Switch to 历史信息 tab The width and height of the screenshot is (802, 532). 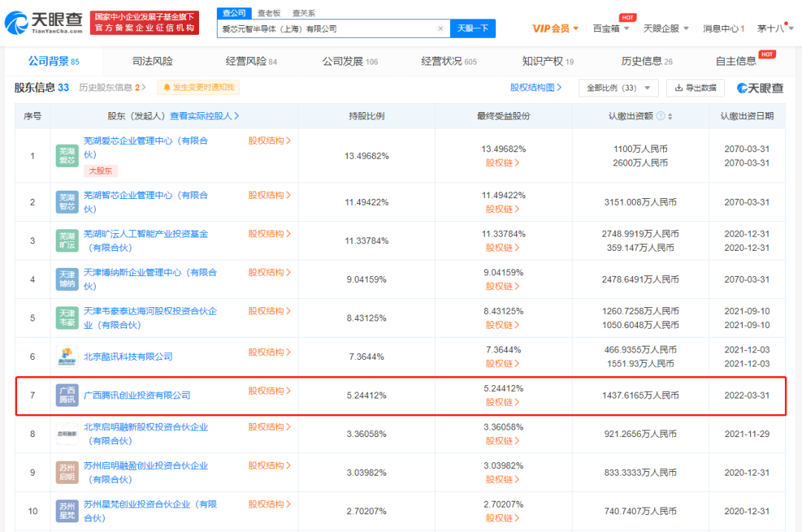[x=647, y=62]
